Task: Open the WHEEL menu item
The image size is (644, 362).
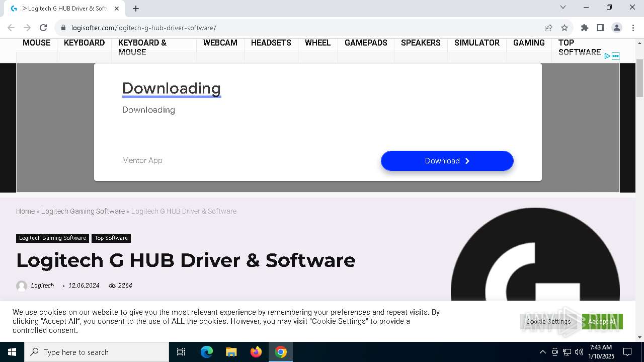Action: (x=318, y=43)
